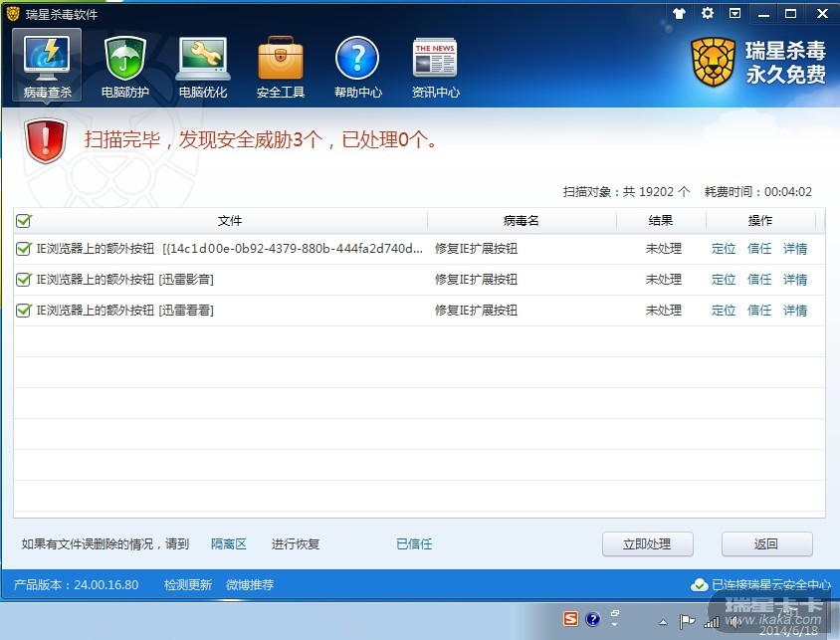Click 检测更新 to check for updates
Image resolution: width=840 pixels, height=640 pixels.
[188, 585]
